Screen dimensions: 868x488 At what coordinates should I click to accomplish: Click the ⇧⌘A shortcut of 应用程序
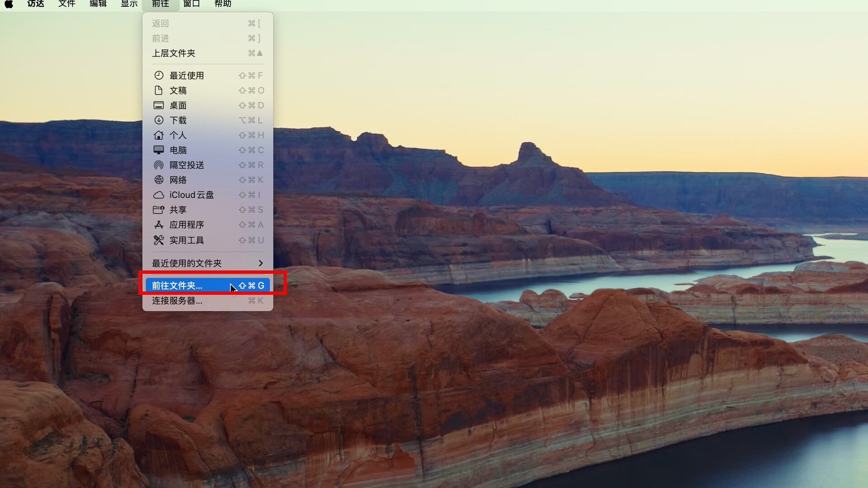tap(251, 225)
